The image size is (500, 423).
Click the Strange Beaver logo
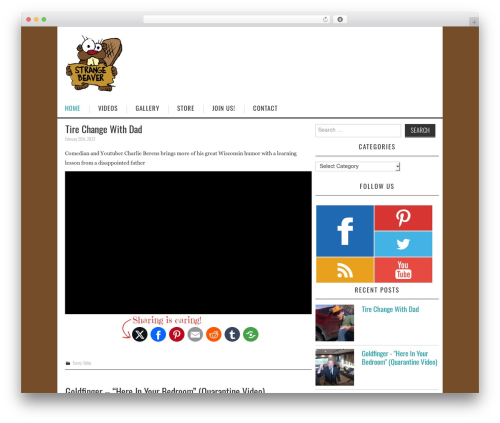point(94,63)
